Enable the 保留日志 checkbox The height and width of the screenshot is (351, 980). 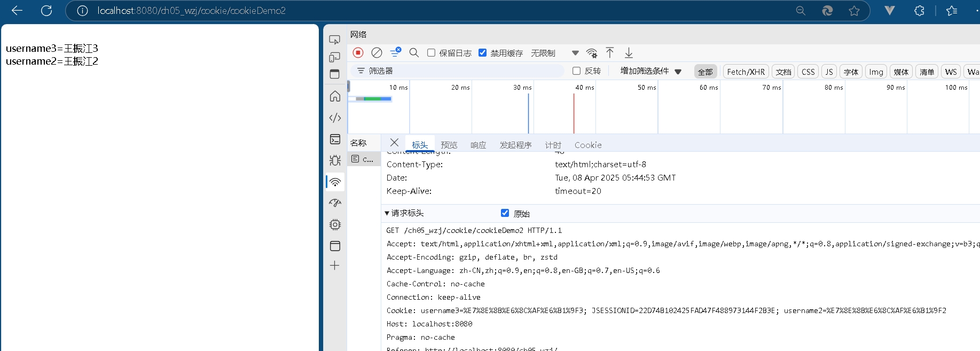(x=432, y=52)
